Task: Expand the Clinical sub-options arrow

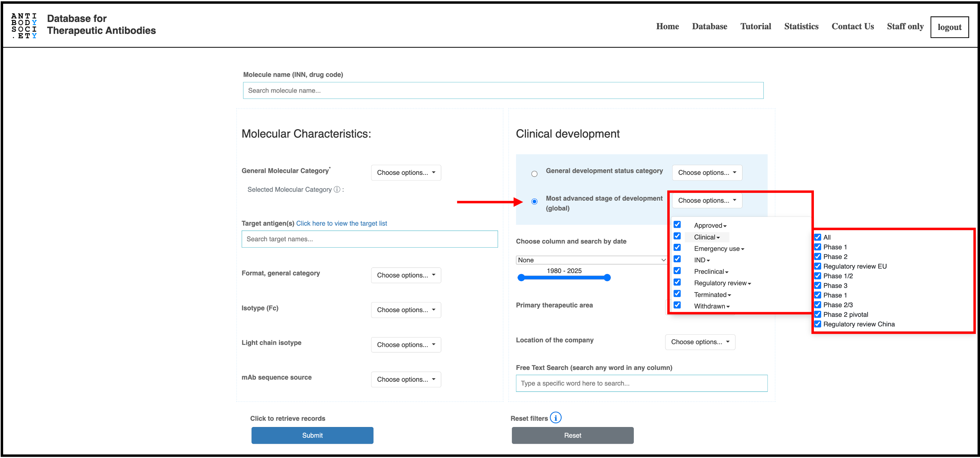Action: (718, 237)
